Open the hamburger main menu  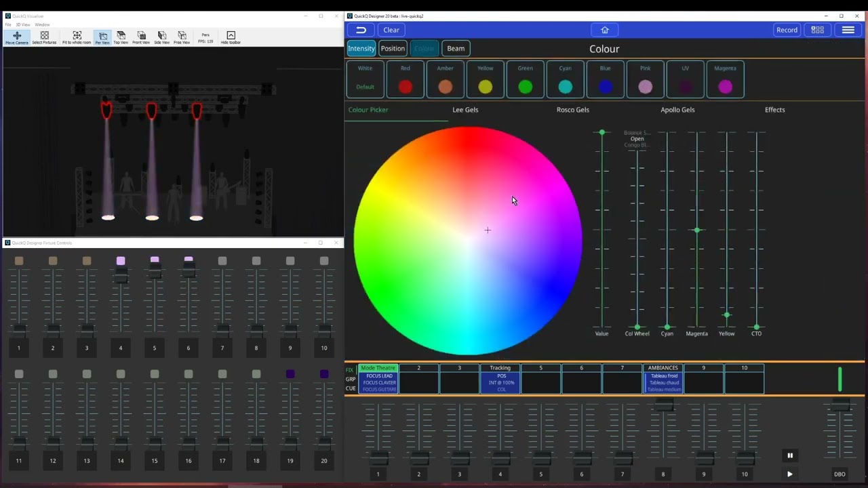tap(848, 30)
